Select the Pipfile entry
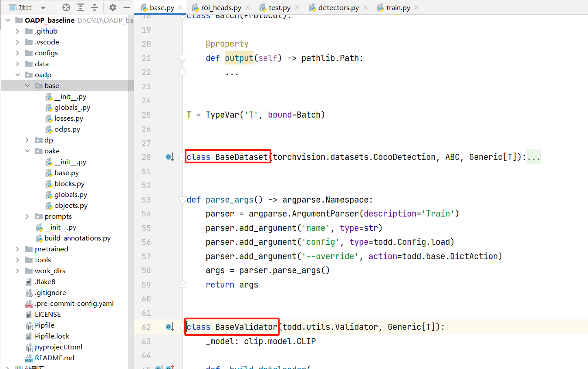This screenshot has height=369, width=588. tap(44, 325)
